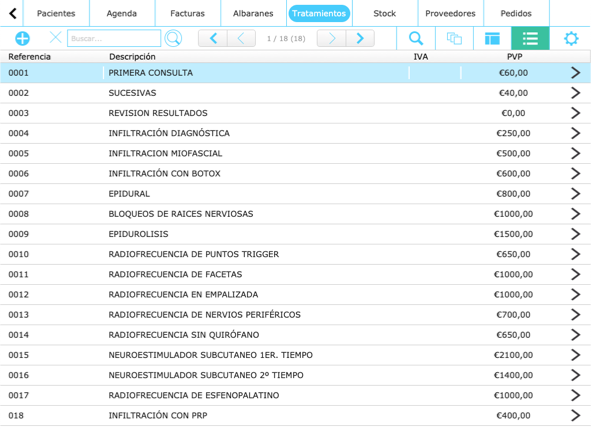
Task: Click the round magnifier beside Buscar field
Action: [x=173, y=38]
